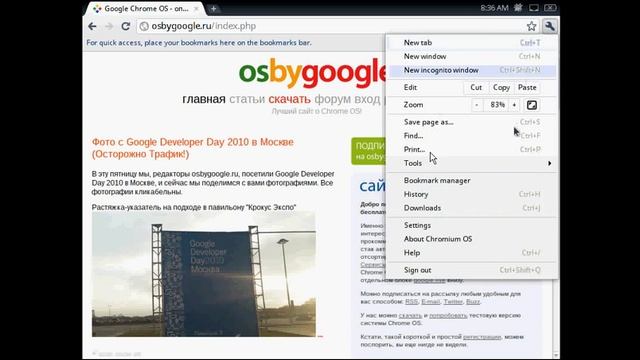The height and width of the screenshot is (360, 640).
Task: Open Bookmark manager
Action: tap(472, 180)
